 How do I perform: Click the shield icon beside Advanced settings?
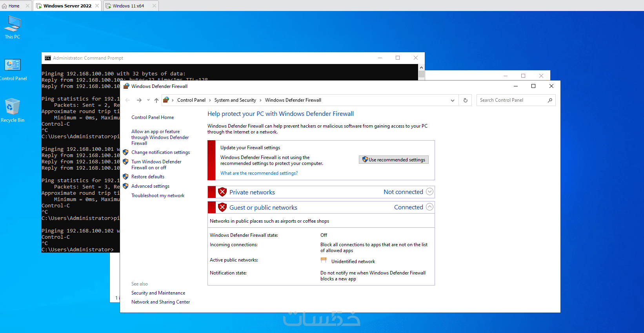click(126, 186)
